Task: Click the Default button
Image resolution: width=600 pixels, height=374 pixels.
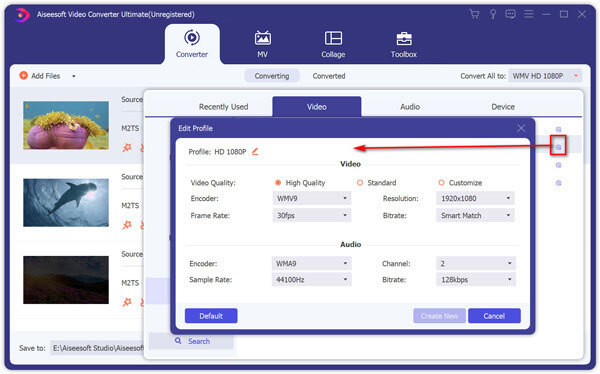Action: tap(211, 316)
